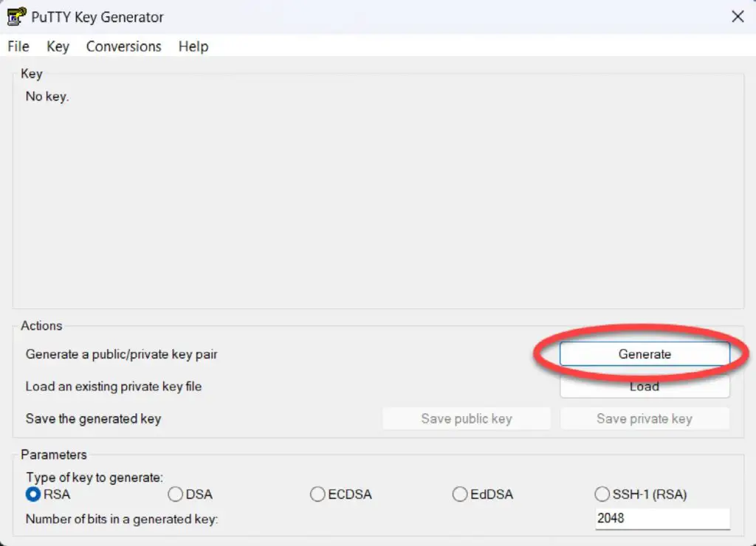Select the RSA key type radio button
Screen dimensions: 756x546
32,494
